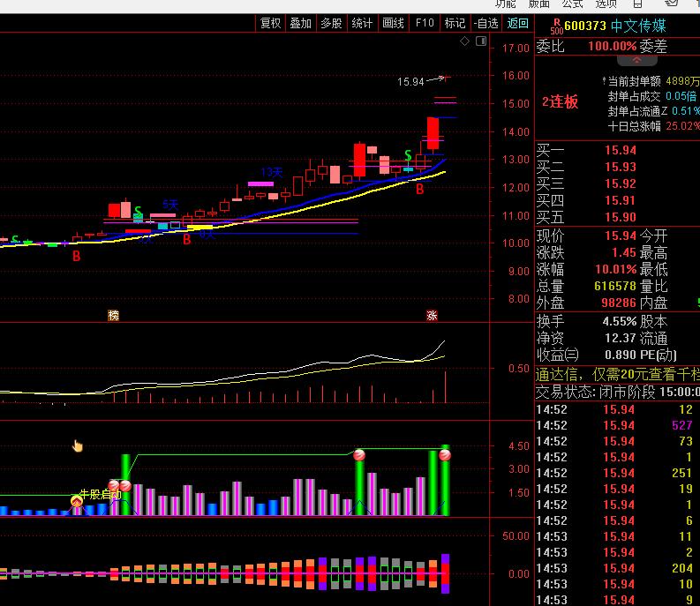The image size is (700, 606).
Task: Open the 选项 menu
Action: click(606, 4)
